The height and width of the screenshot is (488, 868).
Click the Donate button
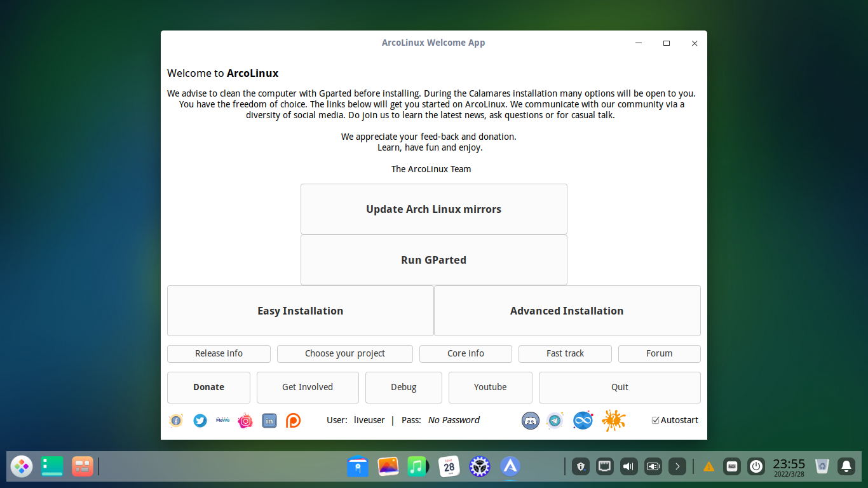[x=208, y=387]
